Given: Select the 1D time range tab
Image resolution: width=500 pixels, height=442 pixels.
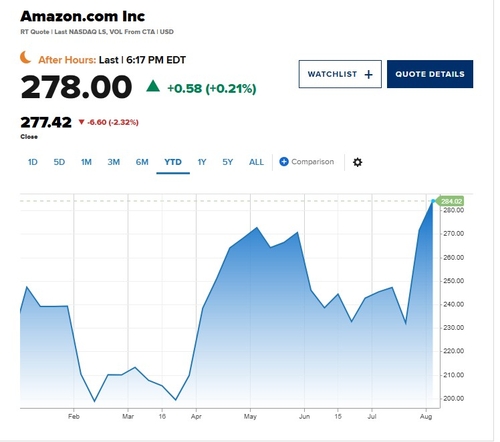Looking at the screenshot, I should (33, 162).
